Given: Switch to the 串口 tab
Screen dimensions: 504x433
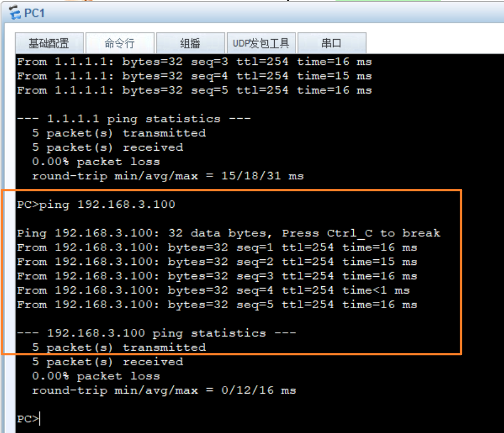Looking at the screenshot, I should 331,43.
